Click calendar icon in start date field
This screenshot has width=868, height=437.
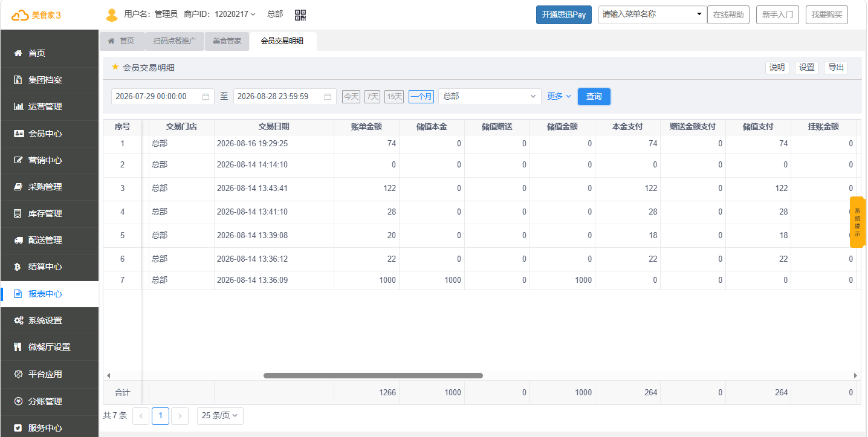(206, 96)
